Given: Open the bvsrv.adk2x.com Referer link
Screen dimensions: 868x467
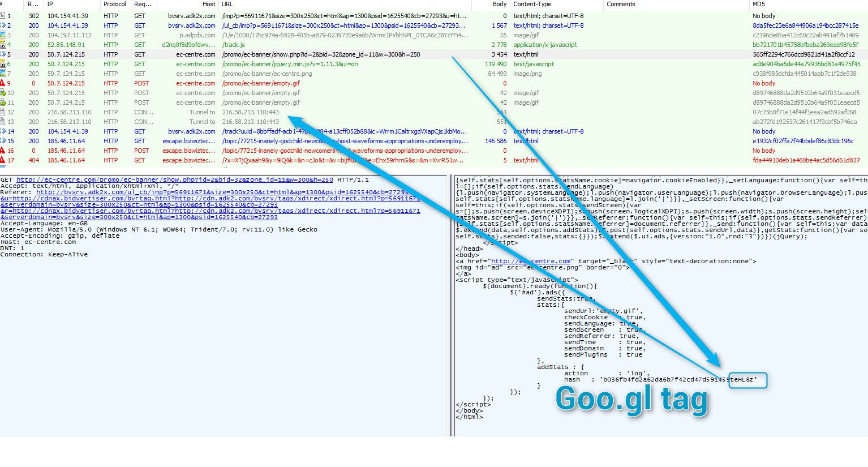Looking at the screenshot, I should [x=222, y=192].
